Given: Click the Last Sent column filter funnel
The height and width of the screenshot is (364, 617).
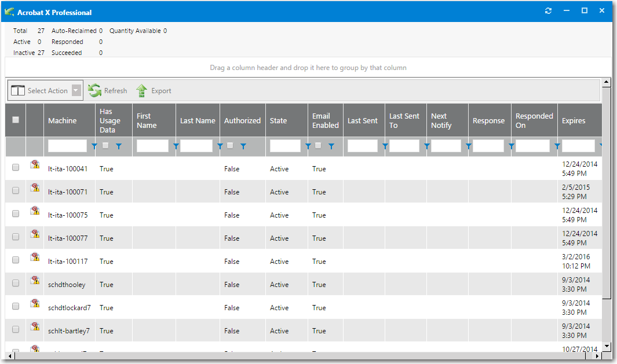Looking at the screenshot, I should coord(385,147).
